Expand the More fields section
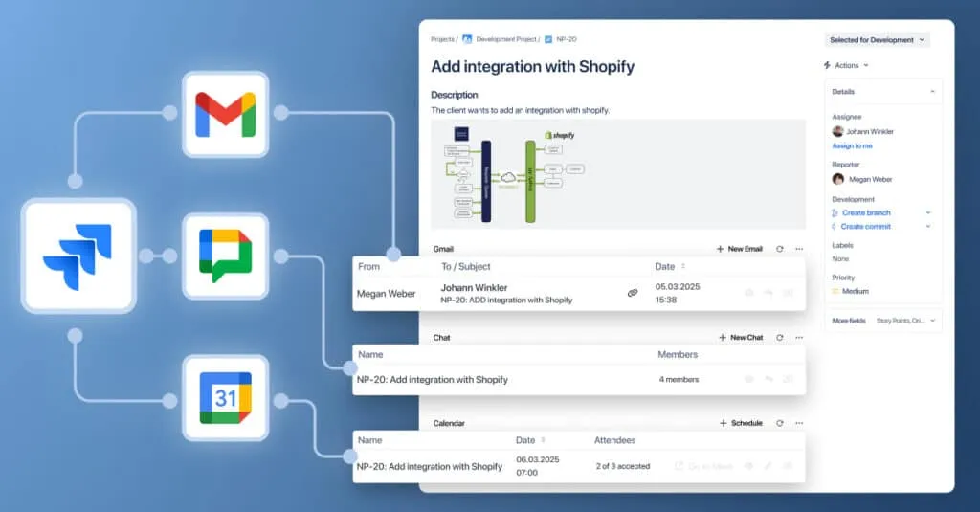Viewport: 980px width, 512px height. (x=932, y=321)
